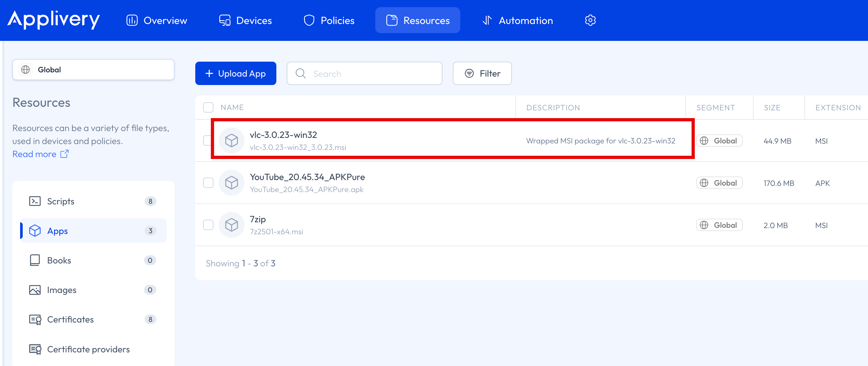Click the Upload App button
868x366 pixels.
tap(235, 73)
